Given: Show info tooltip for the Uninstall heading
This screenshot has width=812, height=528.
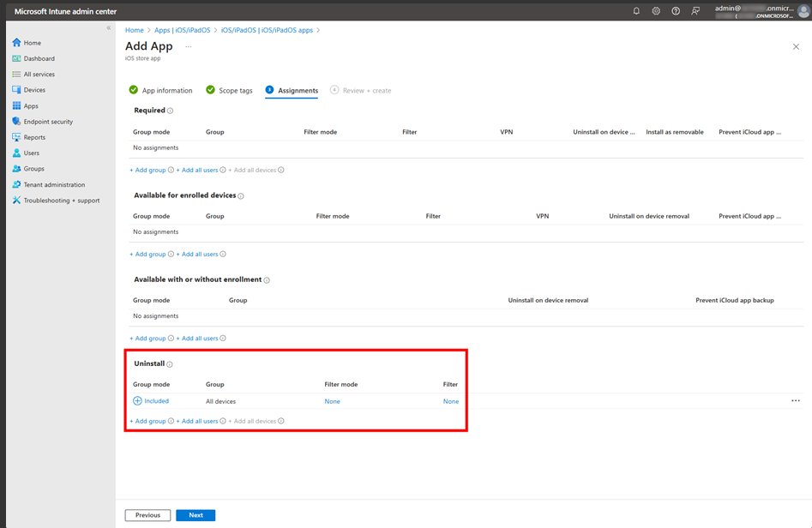Looking at the screenshot, I should (169, 364).
